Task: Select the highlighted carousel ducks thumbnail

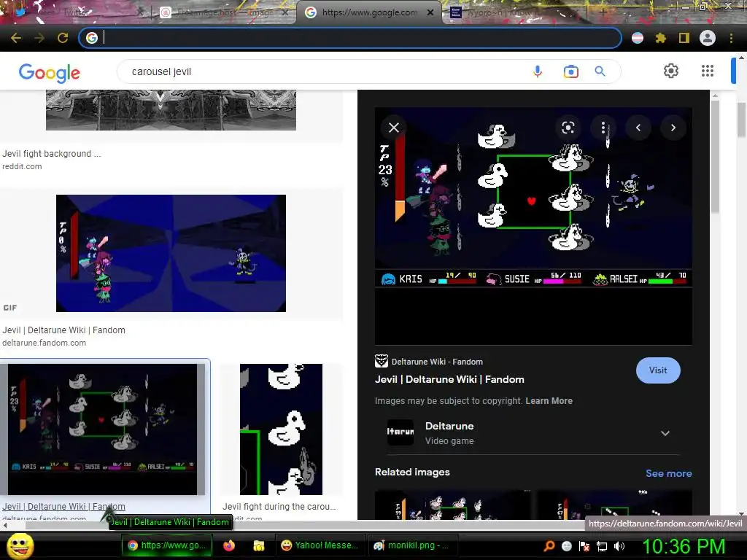Action: tap(102, 429)
